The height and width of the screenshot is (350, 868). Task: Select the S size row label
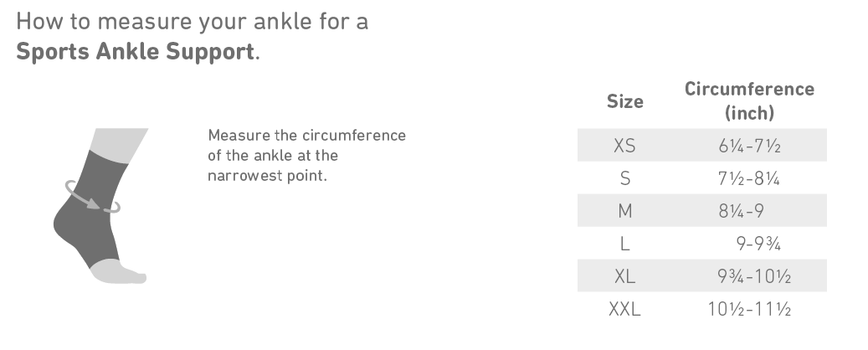coord(624,178)
